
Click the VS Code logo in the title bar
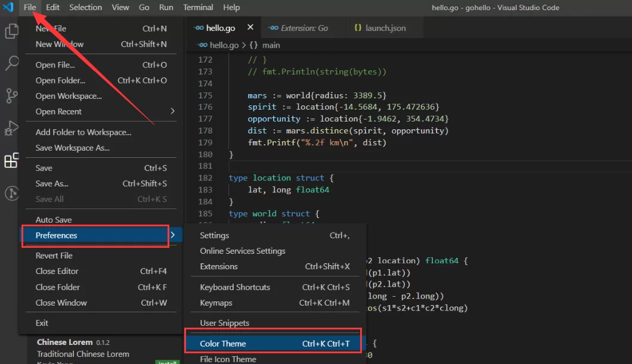(x=8, y=7)
